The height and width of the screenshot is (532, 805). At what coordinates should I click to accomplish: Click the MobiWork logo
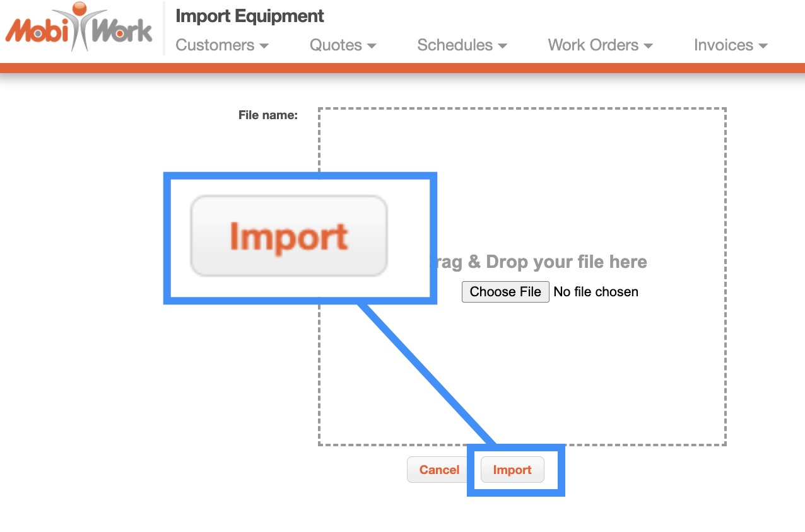[x=79, y=28]
